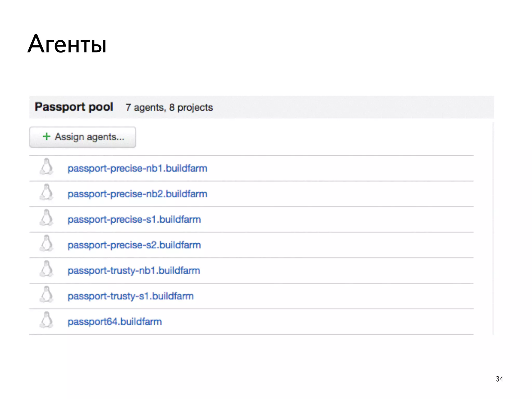The width and height of the screenshot is (532, 399).
Task: Open passport-trusty-s1.buildfarm agent link
Action: tap(130, 296)
